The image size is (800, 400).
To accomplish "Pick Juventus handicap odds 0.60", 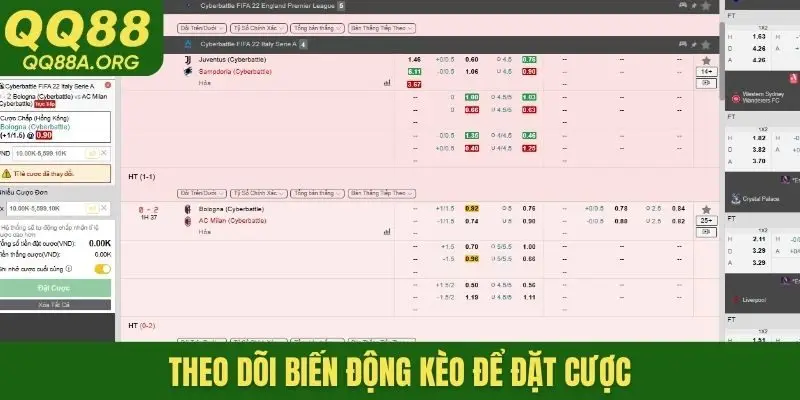I will click(x=471, y=60).
